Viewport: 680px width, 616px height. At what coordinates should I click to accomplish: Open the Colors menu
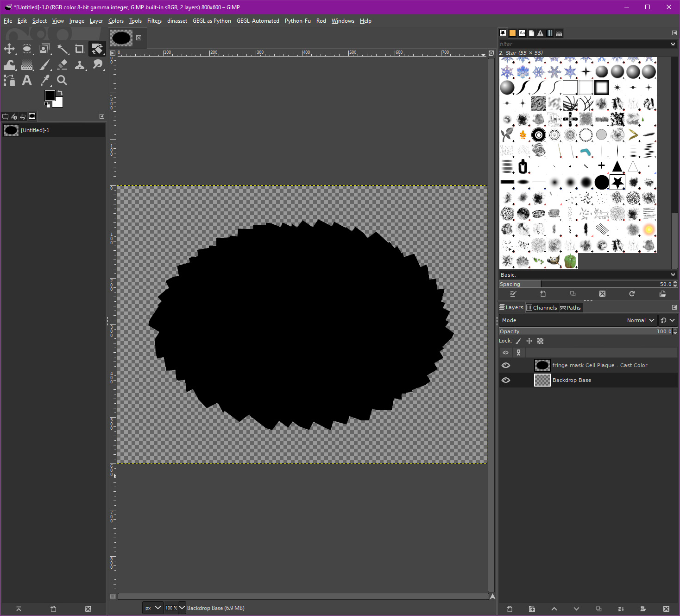click(x=116, y=21)
